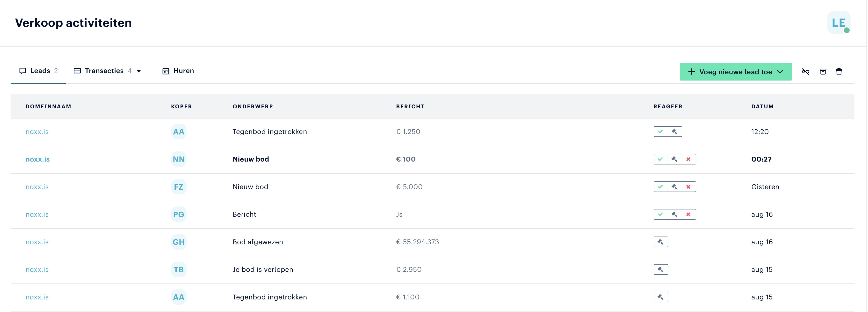The height and width of the screenshot is (312, 868).
Task: Accept the € 5.000 bid from FZ
Action: [x=660, y=187]
